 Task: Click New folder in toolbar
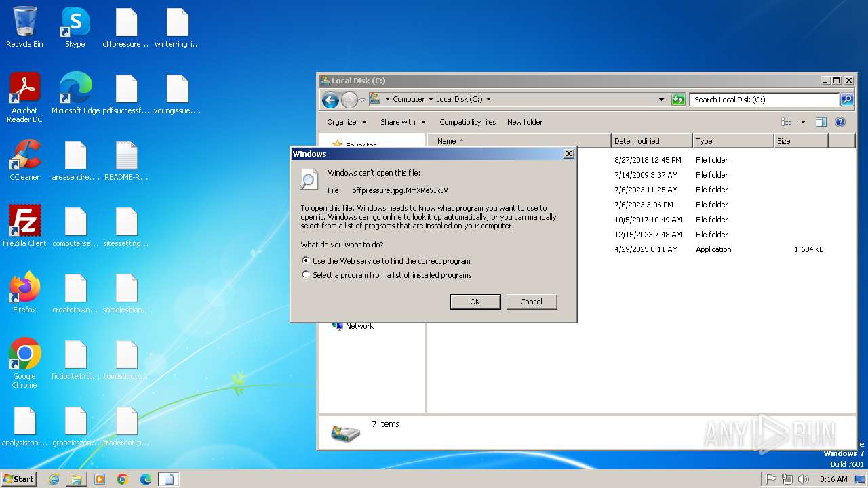[525, 122]
